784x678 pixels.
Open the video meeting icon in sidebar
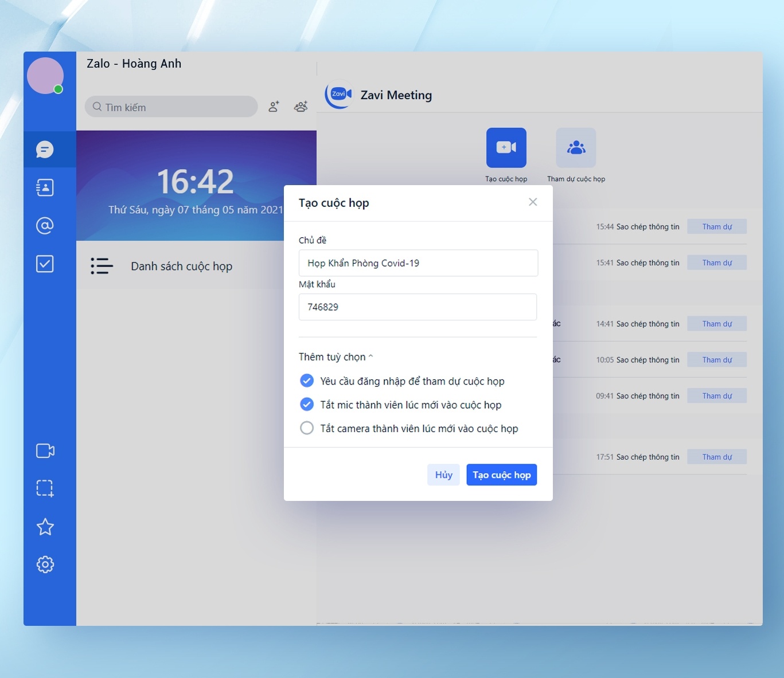click(45, 451)
